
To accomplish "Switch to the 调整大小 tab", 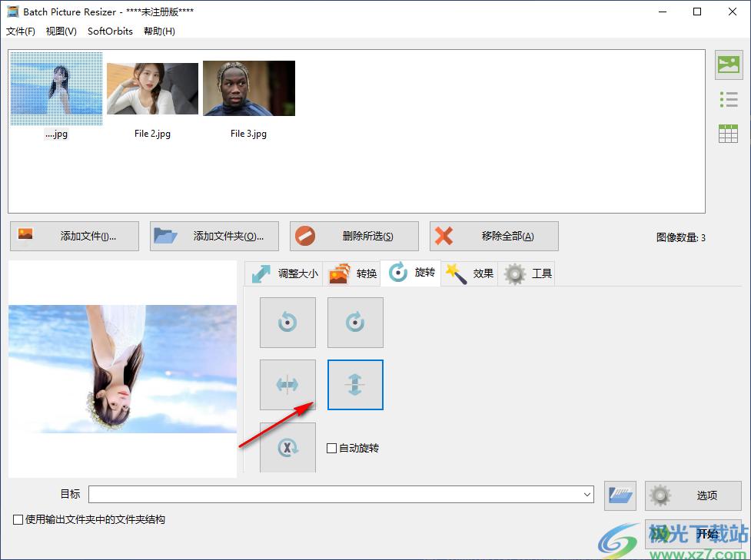I will coord(284,273).
